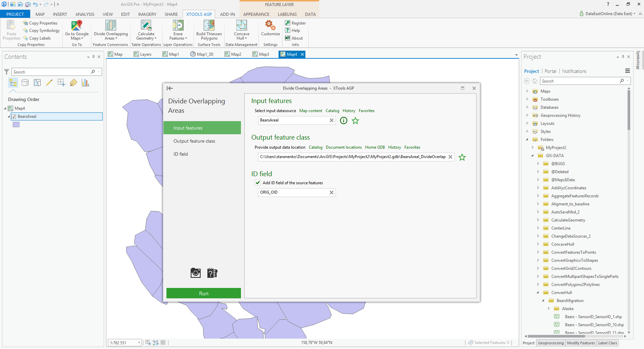The height and width of the screenshot is (349, 644).
Task: List by Drawing Order icon
Action: (x=13, y=83)
